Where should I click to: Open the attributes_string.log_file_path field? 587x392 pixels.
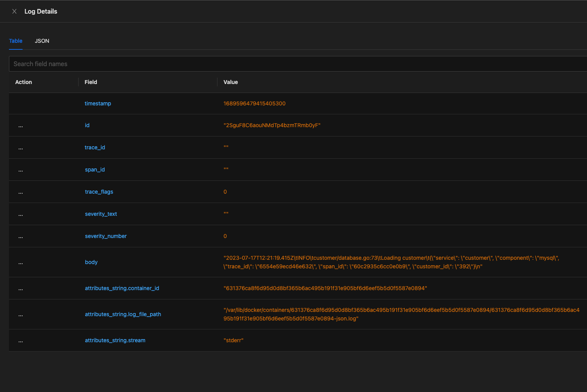coord(123,314)
